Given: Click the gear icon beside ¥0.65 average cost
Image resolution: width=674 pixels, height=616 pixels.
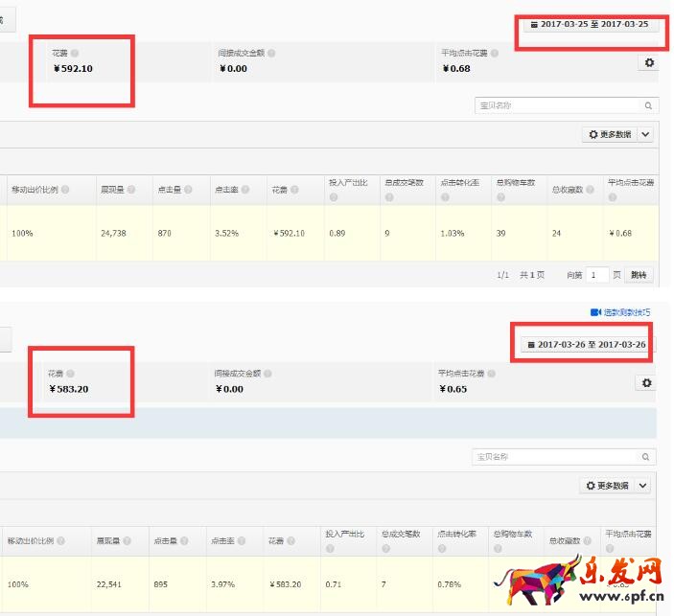Looking at the screenshot, I should (647, 382).
